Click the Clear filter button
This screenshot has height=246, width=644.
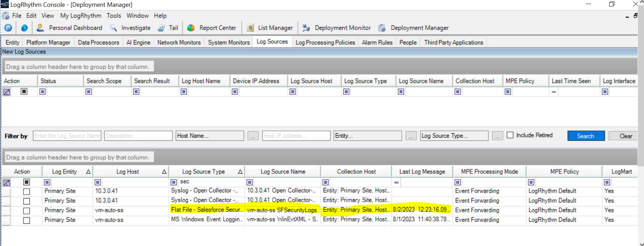(625, 136)
